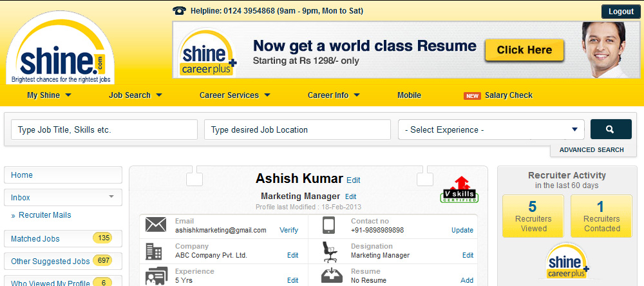Viewport: 644px width, 286px height.
Task: Click the NEW badge beside Salary Check
Action: [472, 96]
